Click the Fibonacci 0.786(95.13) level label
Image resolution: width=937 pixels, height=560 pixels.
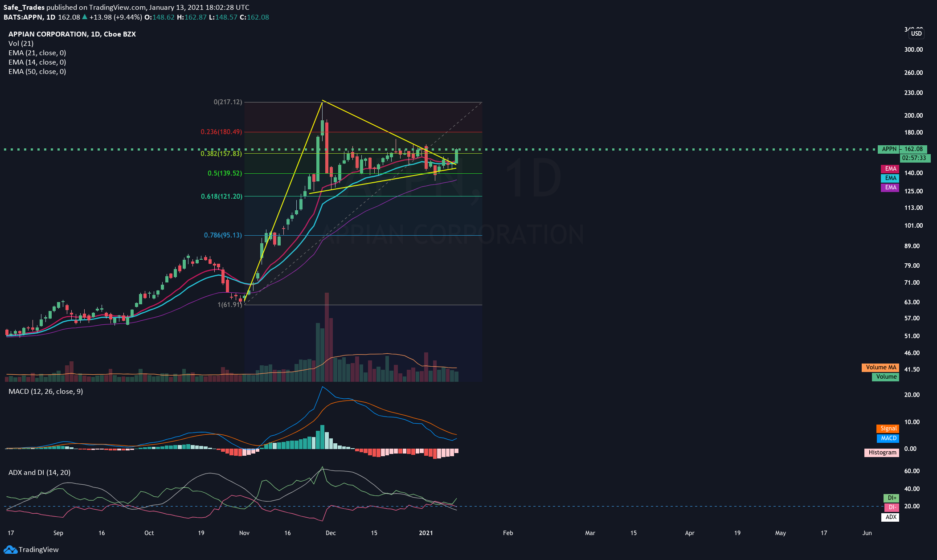pyautogui.click(x=223, y=235)
